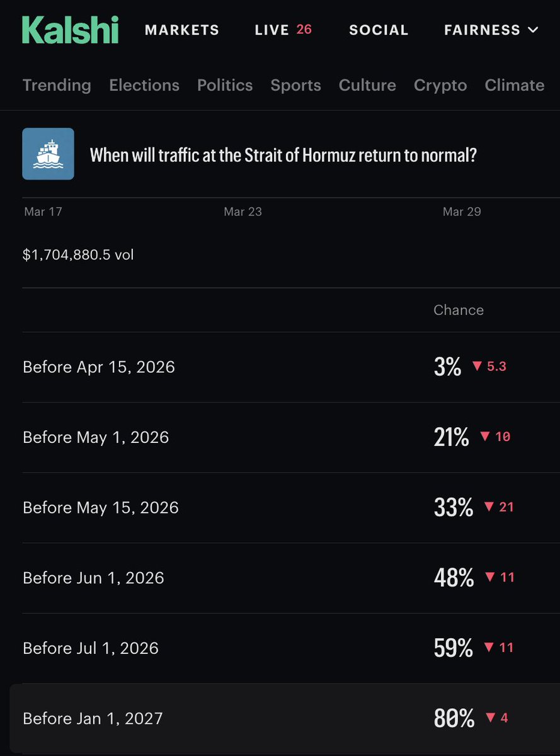Select the Elections category tab
Viewport: 560px width, 756px height.
[144, 85]
